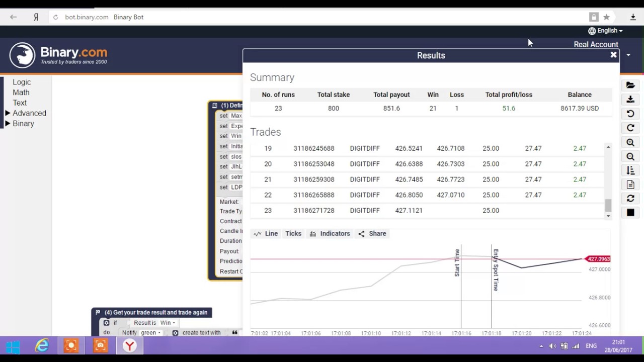Click the gear on the if block
Image resolution: width=644 pixels, height=362 pixels.
point(106,323)
